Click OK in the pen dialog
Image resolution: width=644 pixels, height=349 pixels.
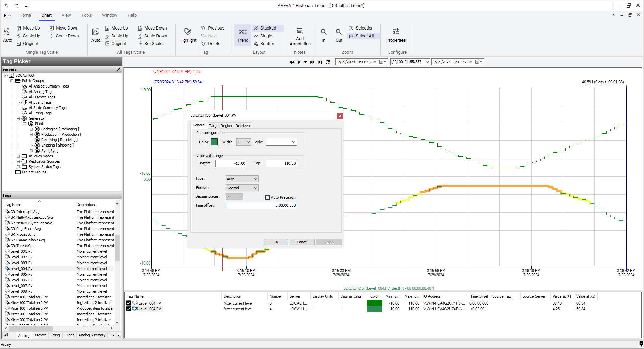click(276, 242)
